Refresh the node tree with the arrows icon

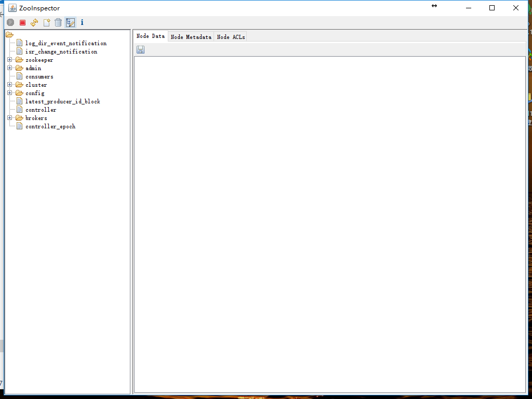point(34,22)
